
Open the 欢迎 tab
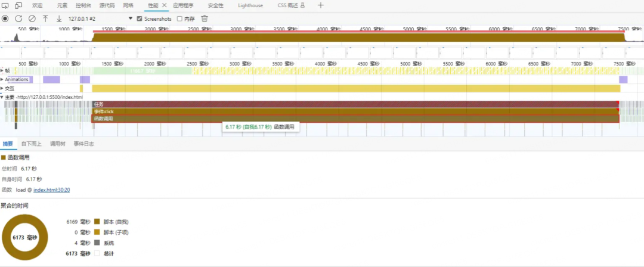point(37,5)
